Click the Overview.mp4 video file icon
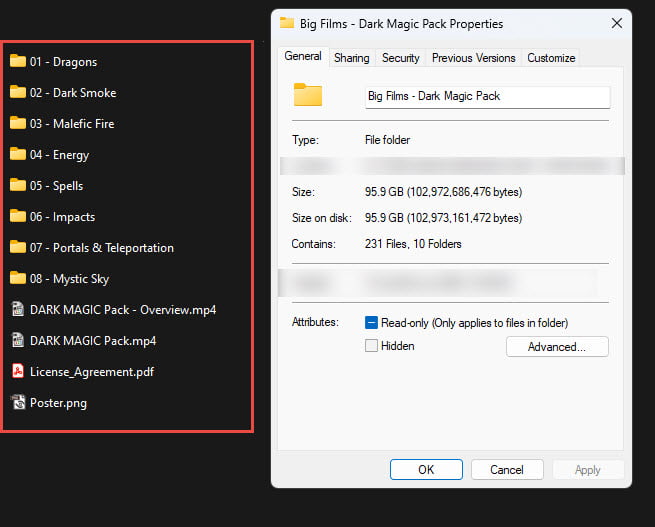 pyautogui.click(x=18, y=309)
